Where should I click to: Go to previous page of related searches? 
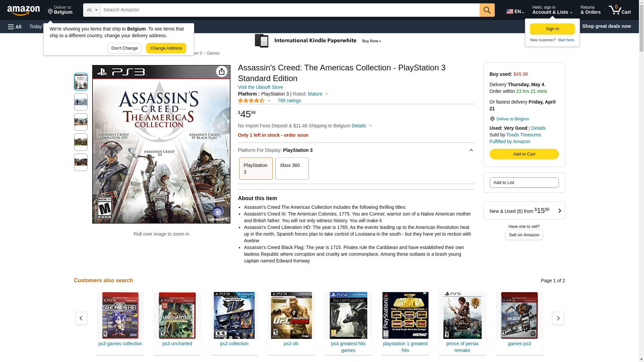[81, 318]
